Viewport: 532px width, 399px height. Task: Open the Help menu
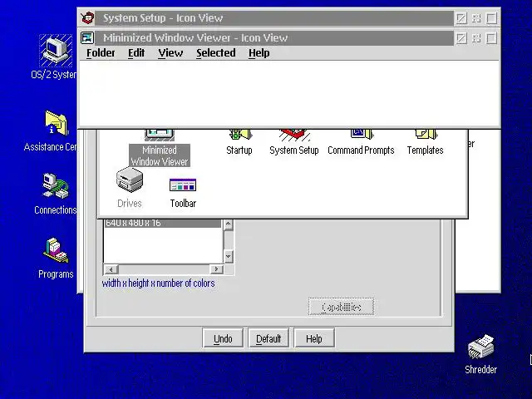[259, 53]
